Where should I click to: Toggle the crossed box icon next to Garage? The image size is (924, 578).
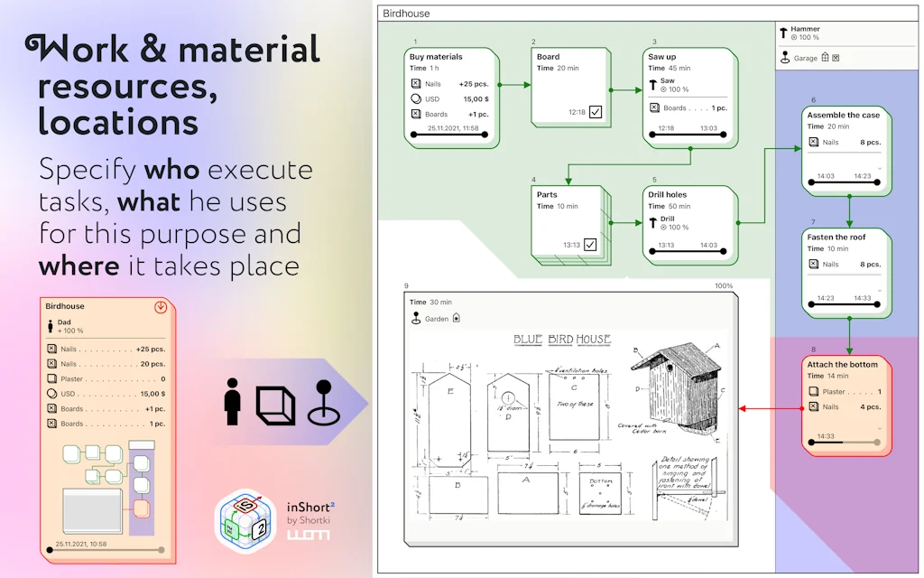(x=836, y=58)
